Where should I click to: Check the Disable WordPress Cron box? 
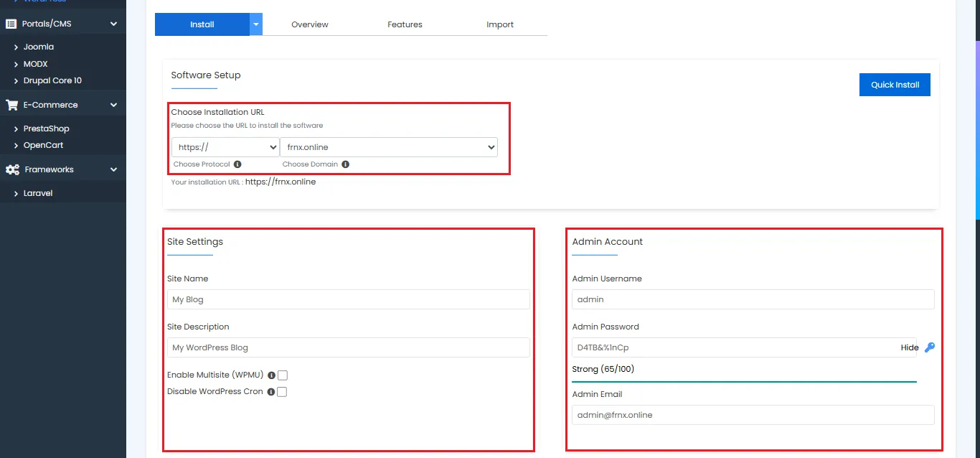[282, 392]
